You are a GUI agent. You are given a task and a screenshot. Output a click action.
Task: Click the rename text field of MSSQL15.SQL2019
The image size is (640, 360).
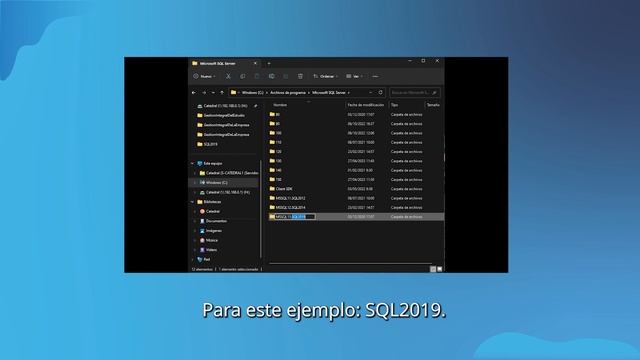295,217
